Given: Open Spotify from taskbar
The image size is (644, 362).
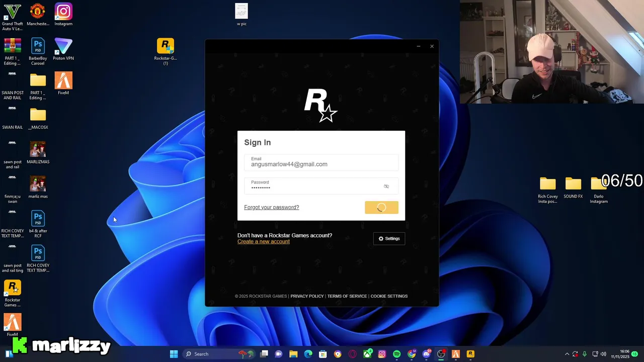Looking at the screenshot, I should (x=396, y=354).
